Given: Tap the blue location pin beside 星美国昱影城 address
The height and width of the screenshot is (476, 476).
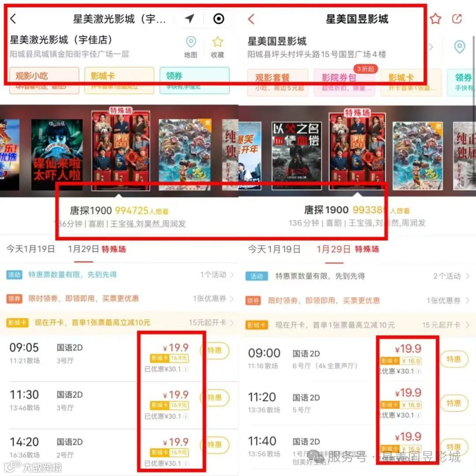Looking at the screenshot, I should (x=460, y=47).
